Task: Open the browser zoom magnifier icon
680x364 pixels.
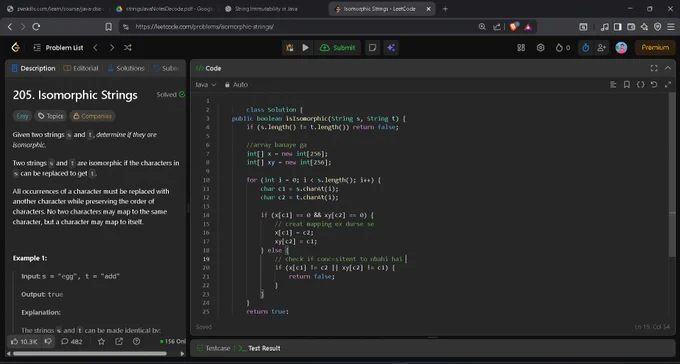Action: [482, 27]
